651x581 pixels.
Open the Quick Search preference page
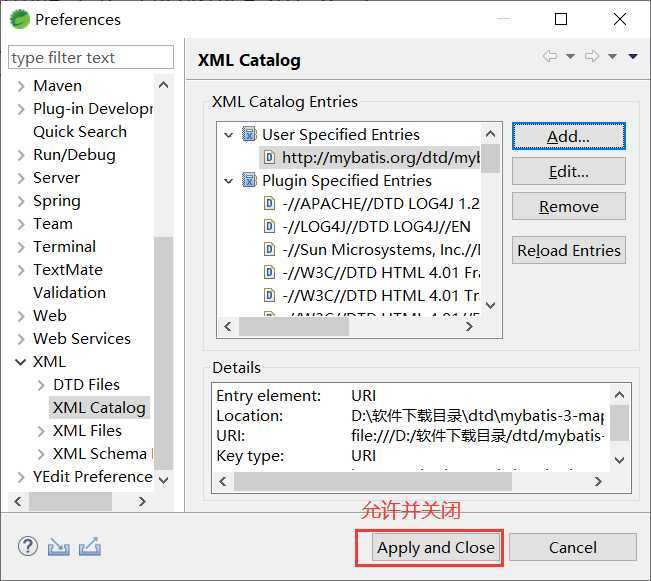80,131
